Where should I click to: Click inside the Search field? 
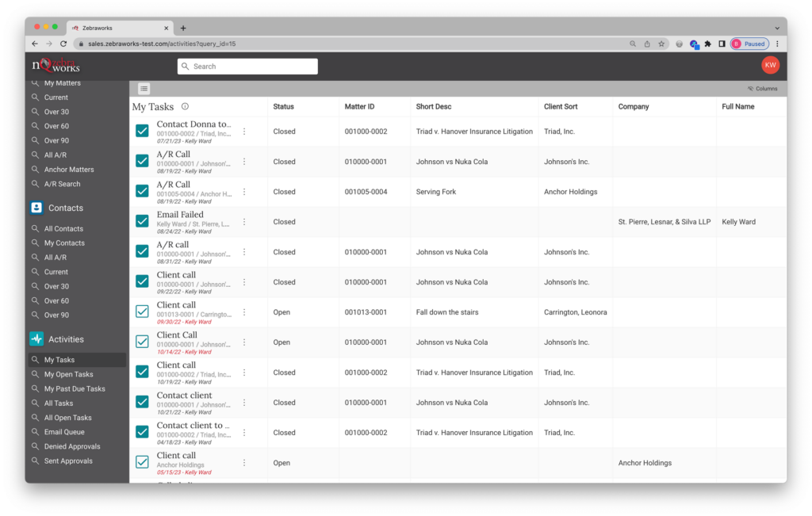247,66
